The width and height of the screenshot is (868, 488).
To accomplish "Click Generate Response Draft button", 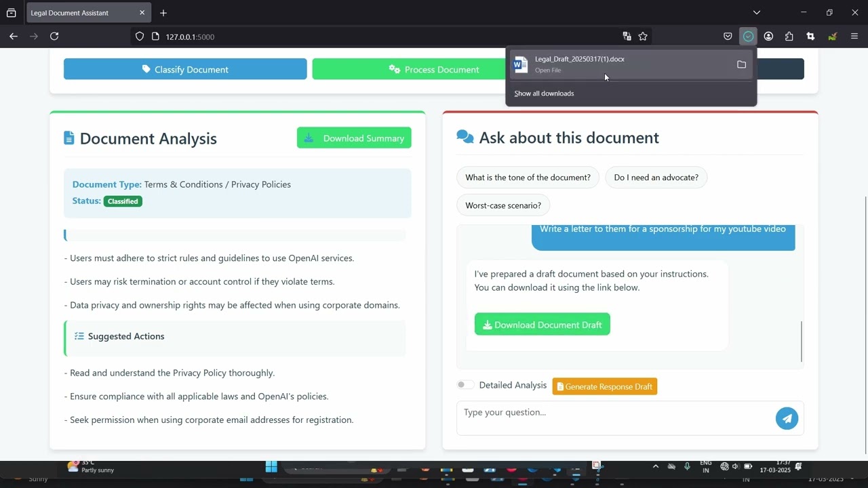I will click(x=605, y=386).
